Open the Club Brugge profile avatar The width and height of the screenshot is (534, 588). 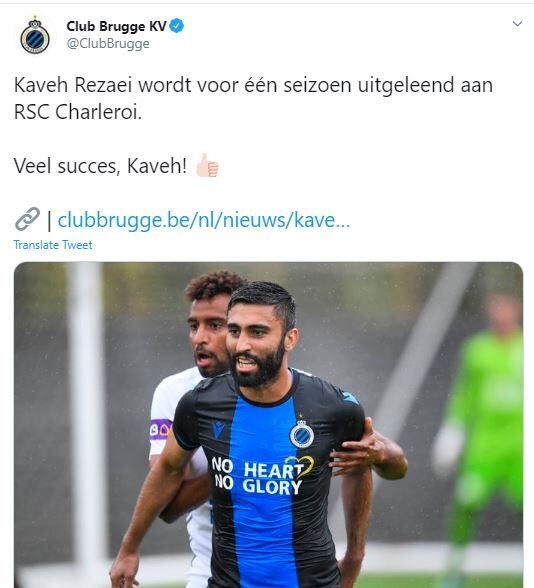(35, 36)
